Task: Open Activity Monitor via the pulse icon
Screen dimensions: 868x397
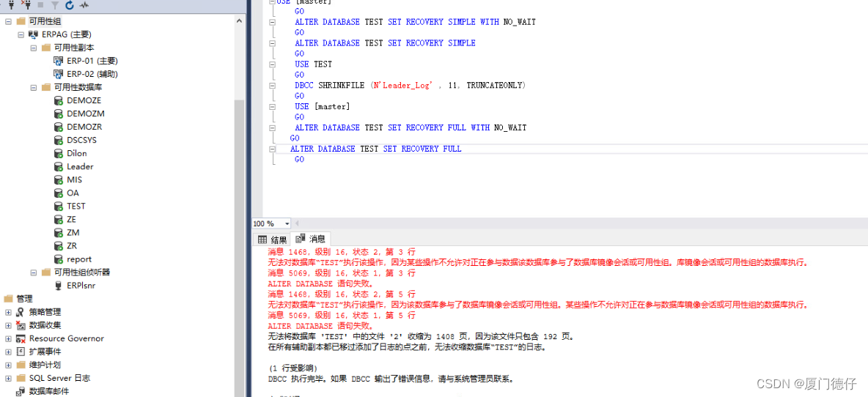Action: pos(84,5)
